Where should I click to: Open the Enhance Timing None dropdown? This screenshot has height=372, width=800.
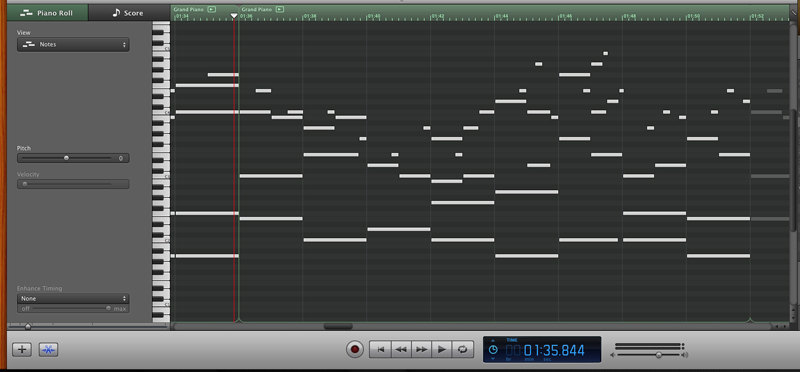click(73, 299)
